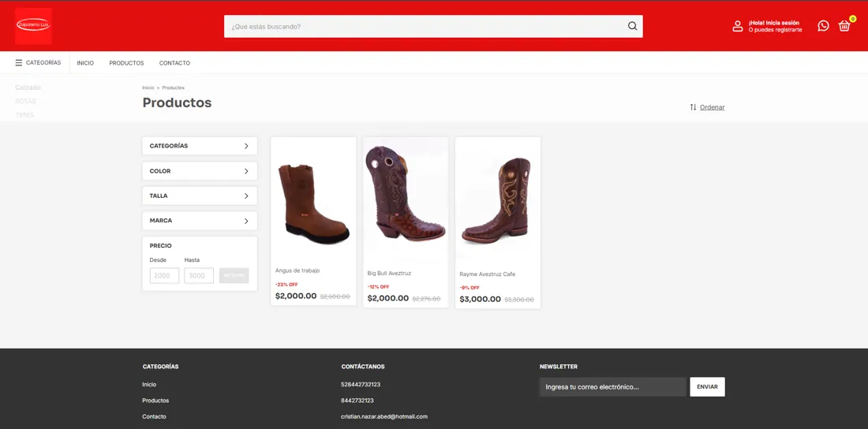The image size is (868, 429).
Task: Click footer Contacto link
Action: (154, 416)
